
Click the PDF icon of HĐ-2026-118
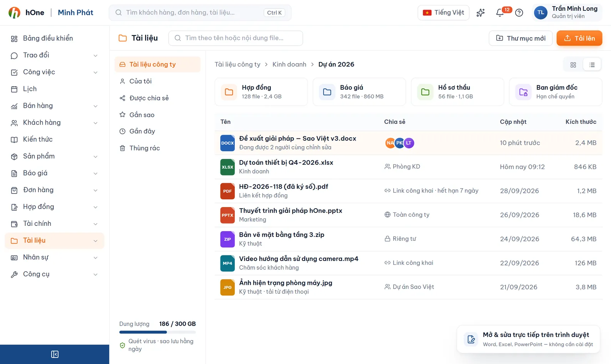227,191
